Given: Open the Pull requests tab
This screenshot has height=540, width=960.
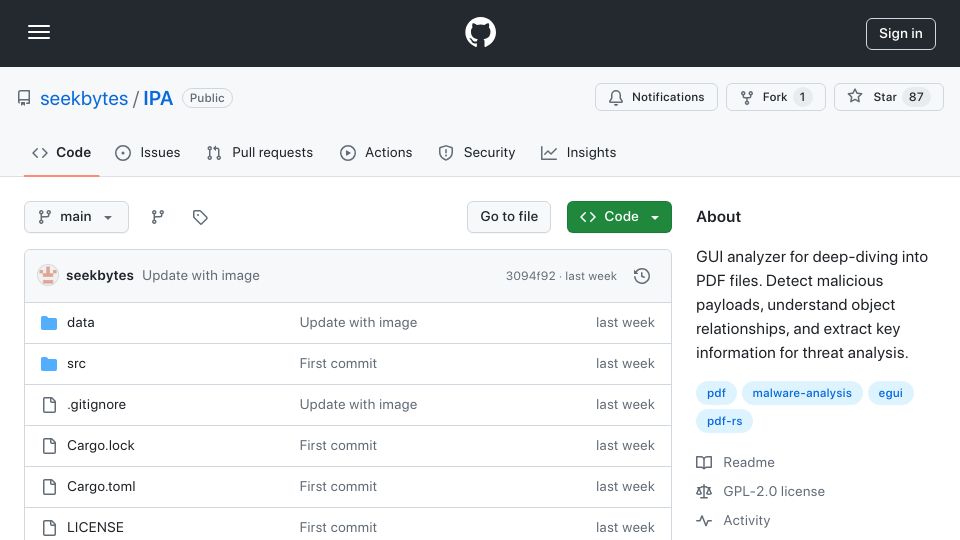Looking at the screenshot, I should pyautogui.click(x=260, y=152).
